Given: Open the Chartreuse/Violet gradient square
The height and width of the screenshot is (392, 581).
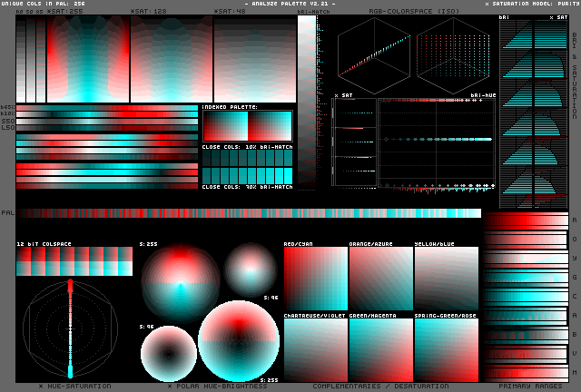Looking at the screenshot, I should [315, 349].
